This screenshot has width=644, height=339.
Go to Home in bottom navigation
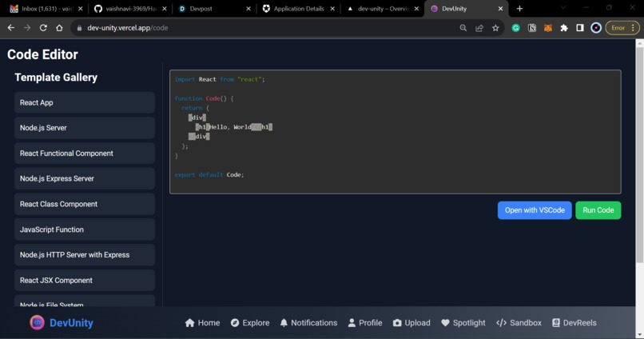[202, 323]
